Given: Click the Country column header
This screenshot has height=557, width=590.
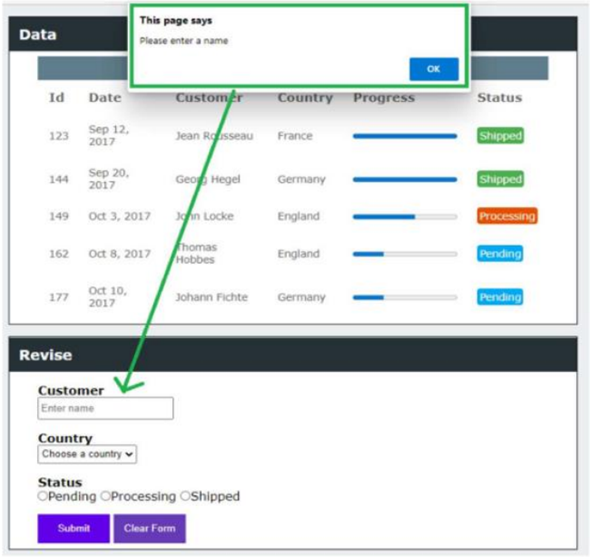Looking at the screenshot, I should click(x=305, y=98).
